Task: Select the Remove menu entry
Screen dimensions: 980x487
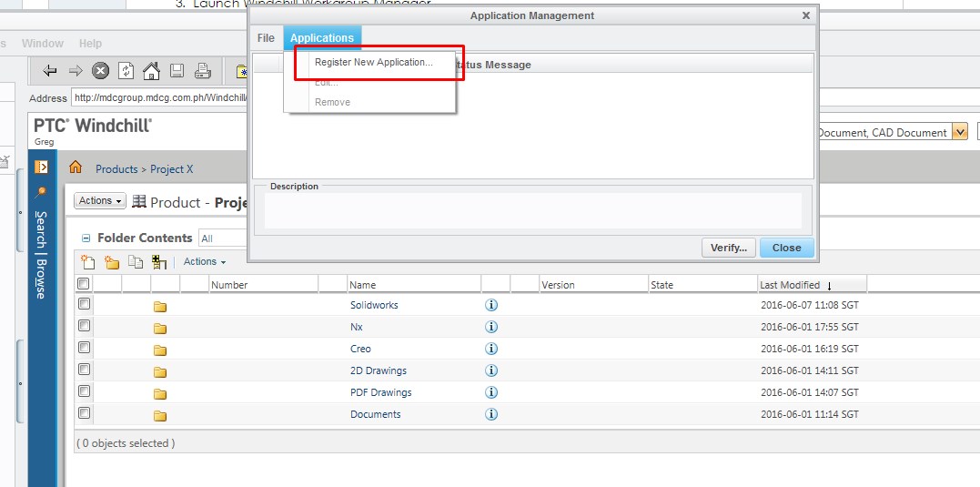Action: point(332,102)
